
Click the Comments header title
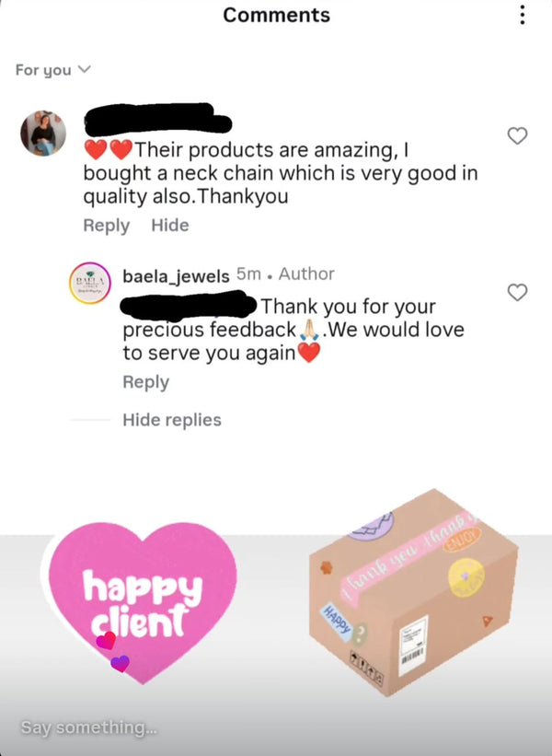coord(277,15)
